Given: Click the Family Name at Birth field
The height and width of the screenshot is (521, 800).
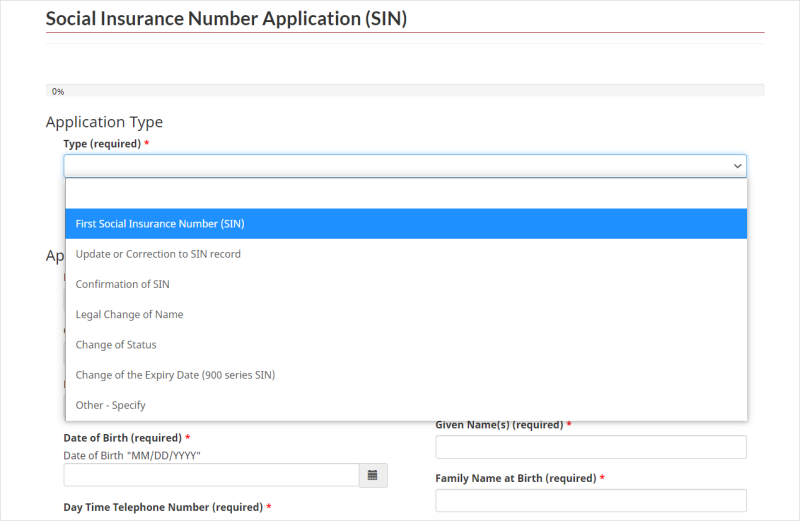Looking at the screenshot, I should point(590,500).
